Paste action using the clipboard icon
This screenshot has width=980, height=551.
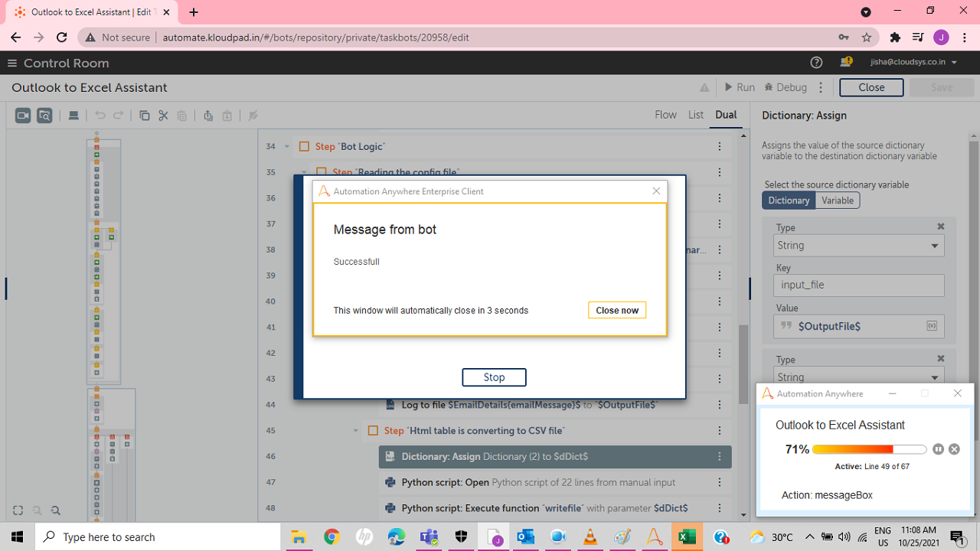pos(181,116)
